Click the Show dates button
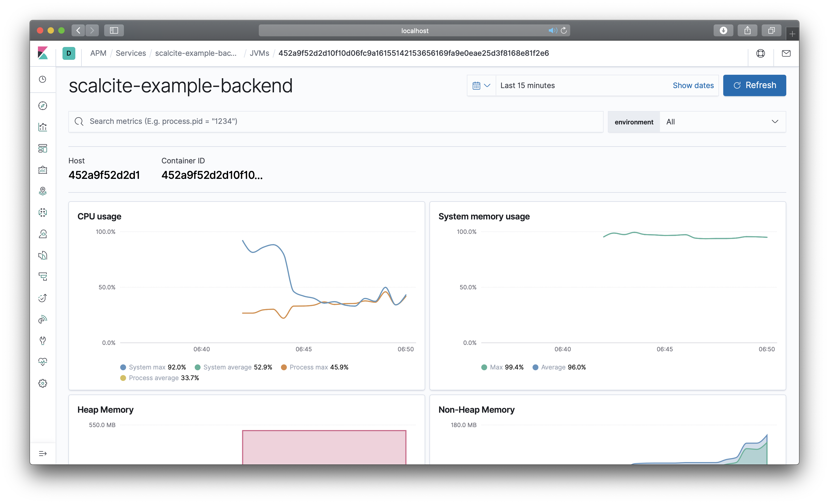Image resolution: width=829 pixels, height=504 pixels. (x=693, y=85)
